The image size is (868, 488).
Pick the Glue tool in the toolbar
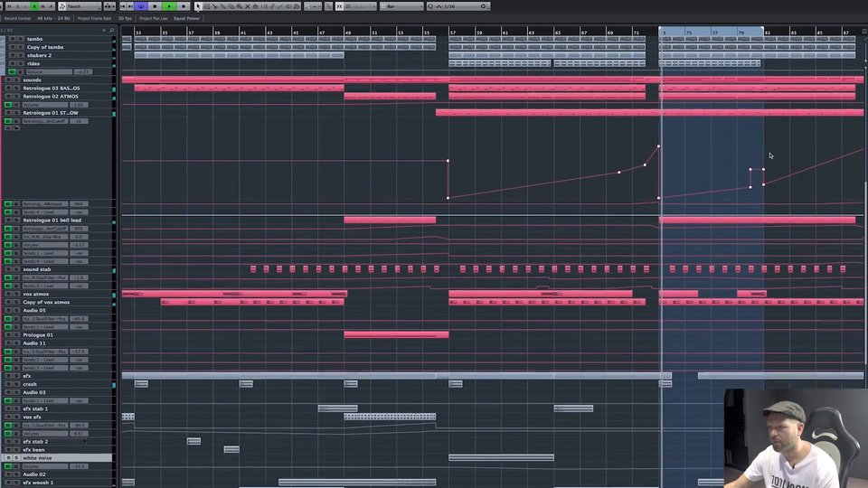222,6
